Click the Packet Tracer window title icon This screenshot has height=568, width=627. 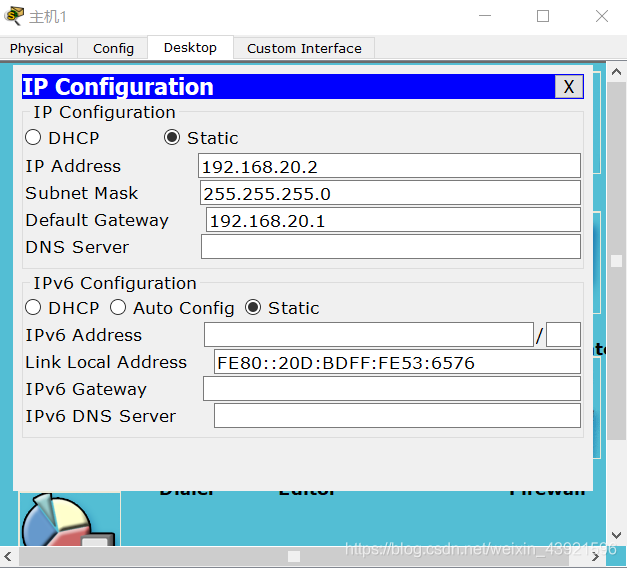[x=14, y=16]
